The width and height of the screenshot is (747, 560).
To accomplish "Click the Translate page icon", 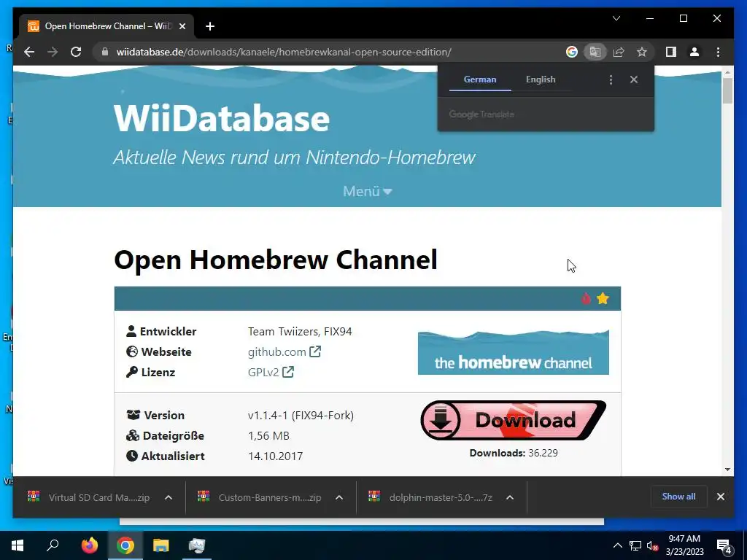I will [x=595, y=52].
